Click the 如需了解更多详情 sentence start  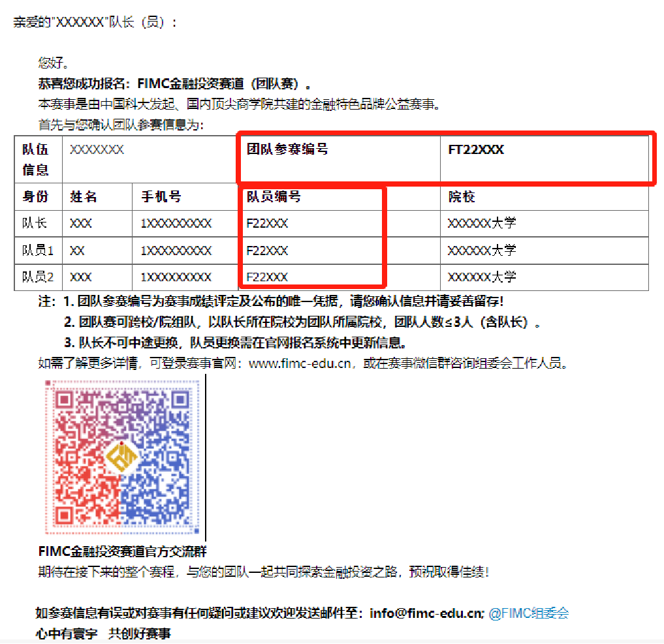point(87,363)
